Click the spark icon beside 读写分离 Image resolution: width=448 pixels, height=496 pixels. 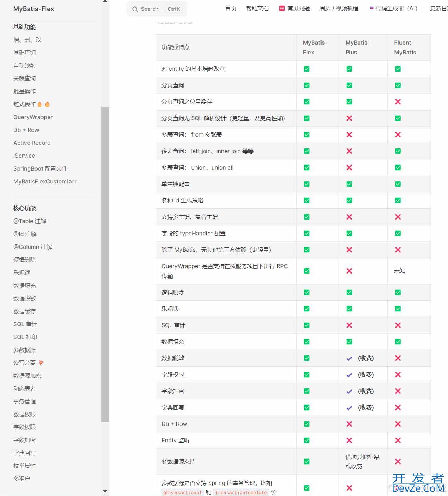pos(41,363)
